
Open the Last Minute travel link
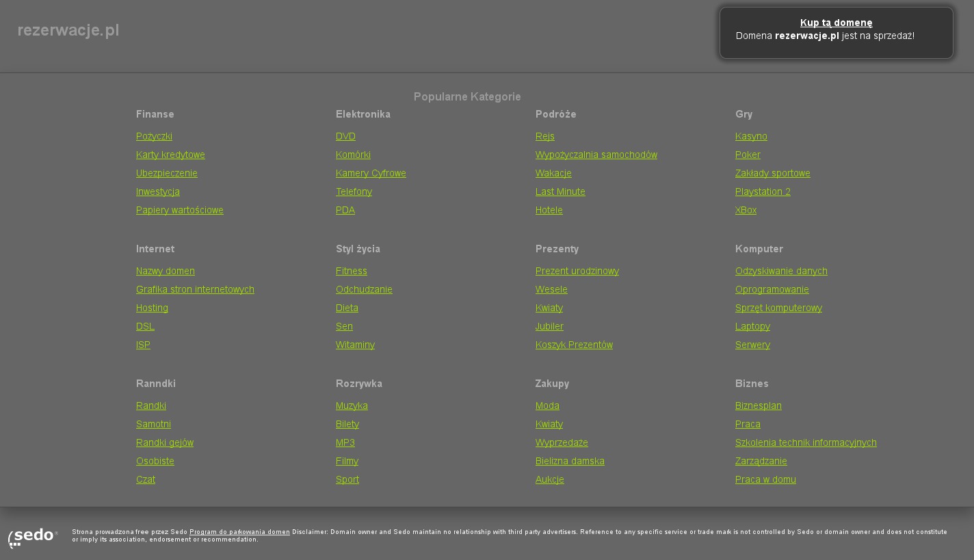click(560, 191)
